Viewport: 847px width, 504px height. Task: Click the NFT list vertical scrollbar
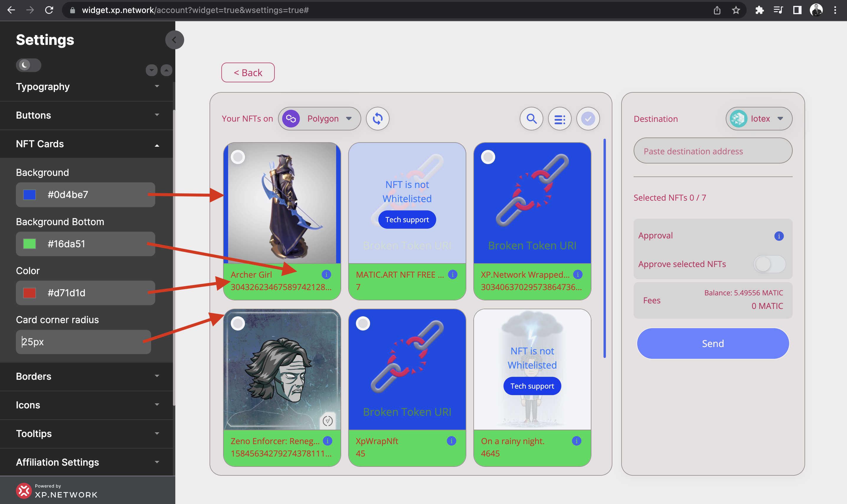pos(604,248)
